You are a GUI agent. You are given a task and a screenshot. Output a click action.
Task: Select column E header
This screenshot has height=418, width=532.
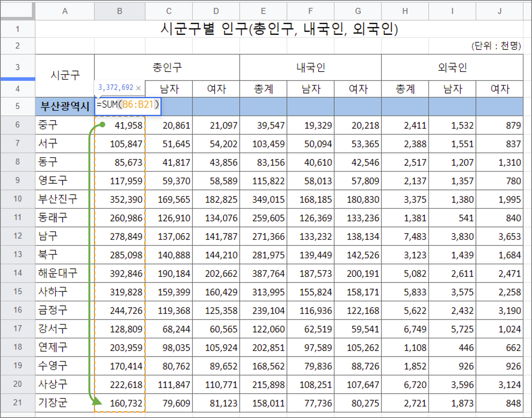[x=263, y=11]
